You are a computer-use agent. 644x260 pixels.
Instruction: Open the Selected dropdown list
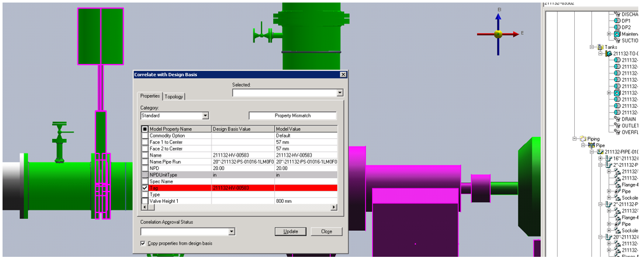(x=340, y=93)
